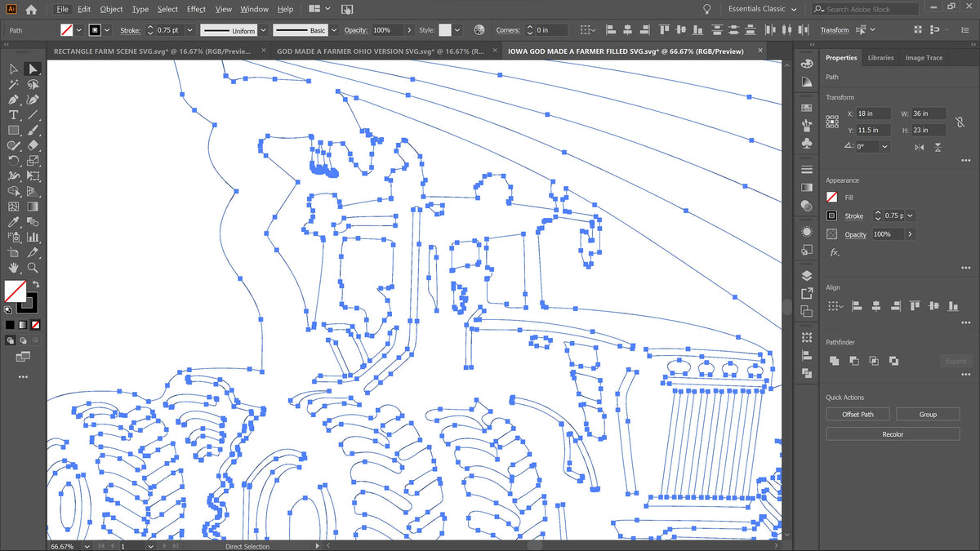Click the Offset Path button
The image size is (980, 551).
tap(857, 415)
